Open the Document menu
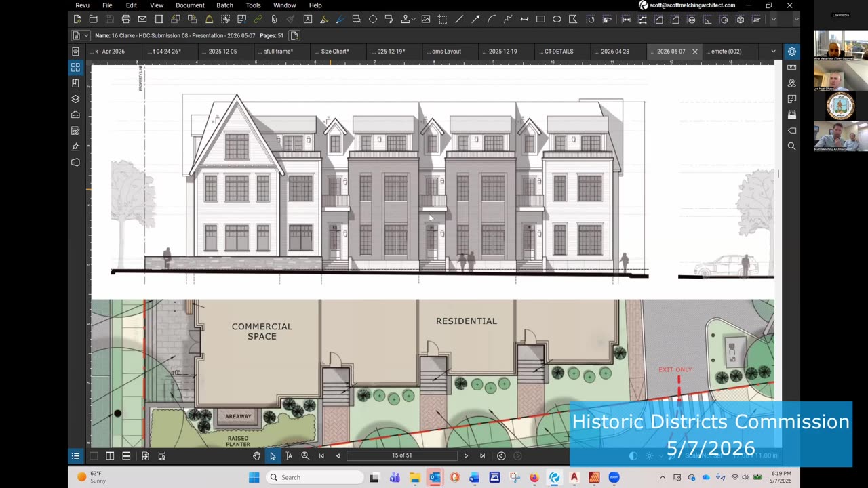The image size is (868, 488). [x=190, y=5]
